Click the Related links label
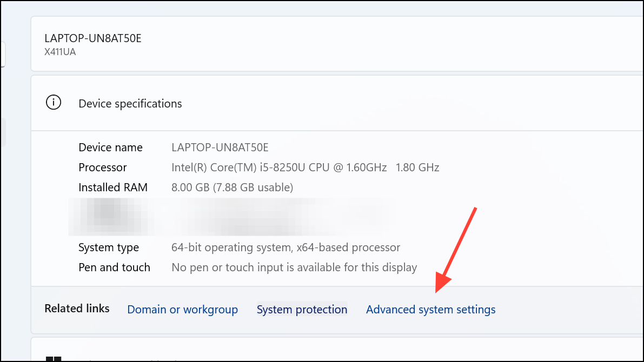Screen dimensions: 644x362 (77, 308)
